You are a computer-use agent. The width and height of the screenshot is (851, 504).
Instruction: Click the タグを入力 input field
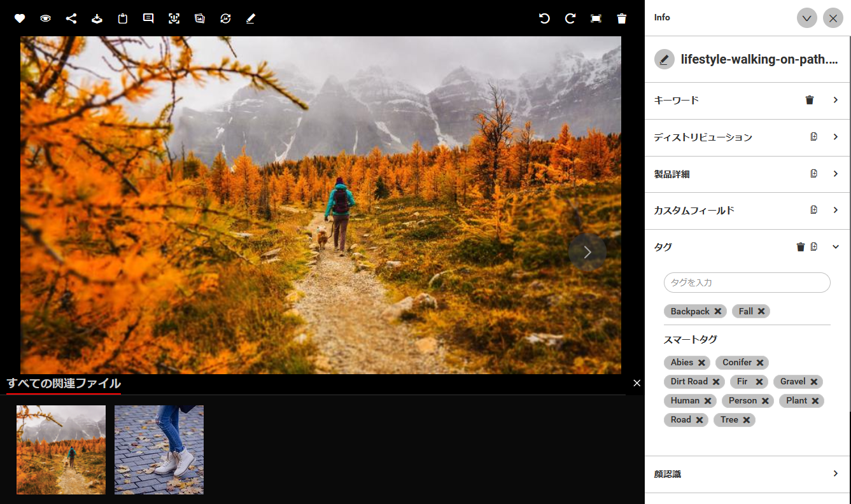coord(747,283)
